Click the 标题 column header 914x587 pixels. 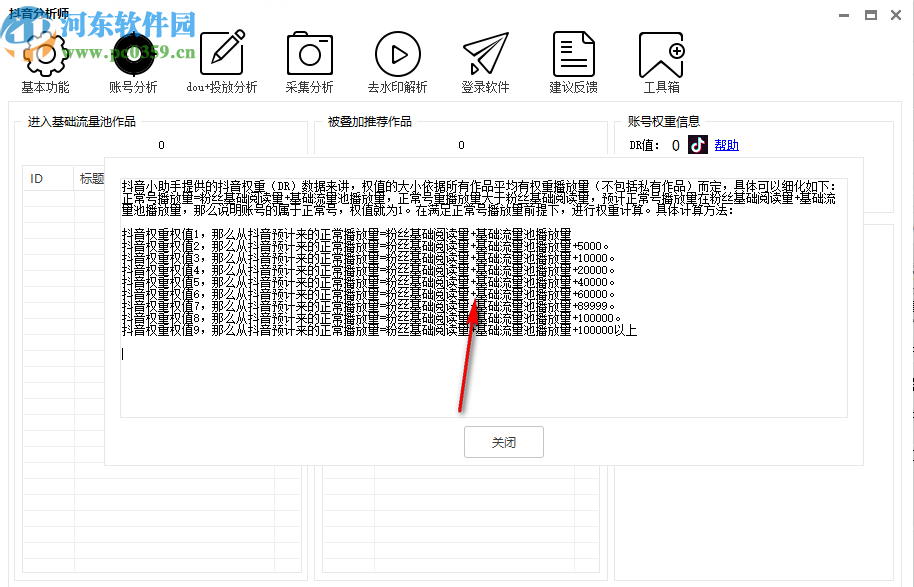coord(92,178)
